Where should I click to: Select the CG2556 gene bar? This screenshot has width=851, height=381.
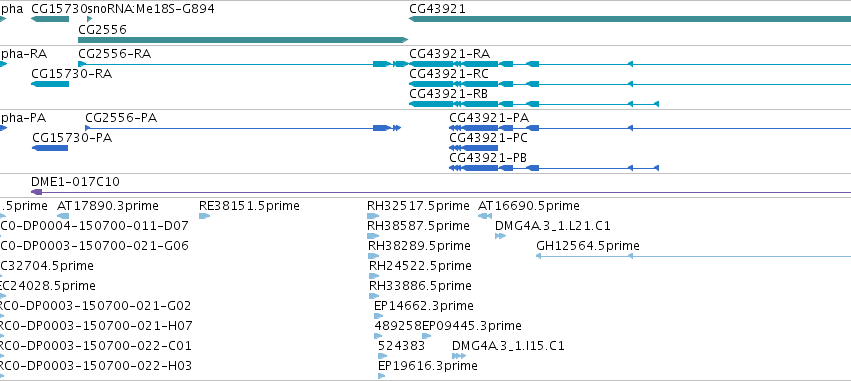(243, 40)
